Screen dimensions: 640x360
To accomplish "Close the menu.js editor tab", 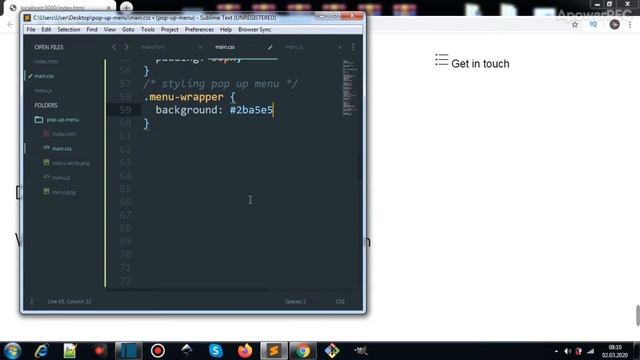I will 340,47.
